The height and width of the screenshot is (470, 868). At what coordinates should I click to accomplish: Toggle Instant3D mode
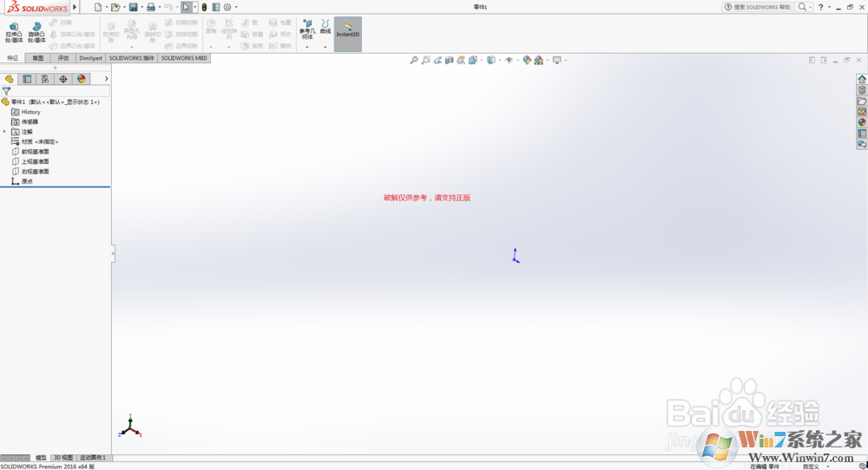point(348,34)
